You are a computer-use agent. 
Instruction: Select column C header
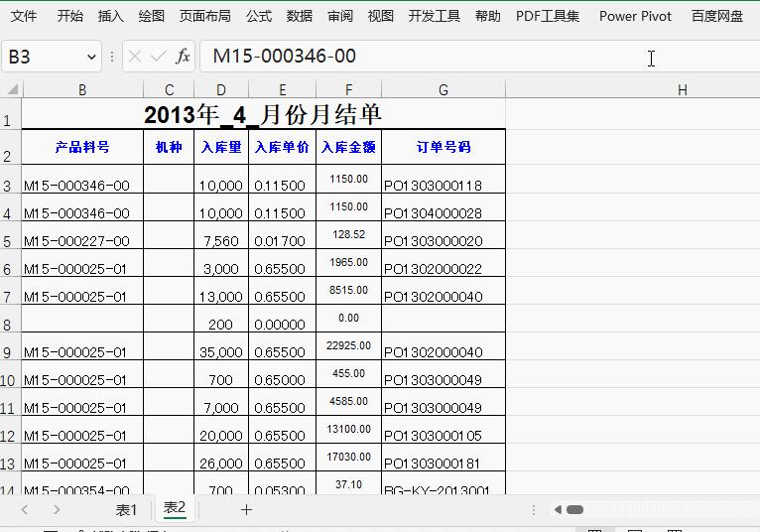pos(169,89)
